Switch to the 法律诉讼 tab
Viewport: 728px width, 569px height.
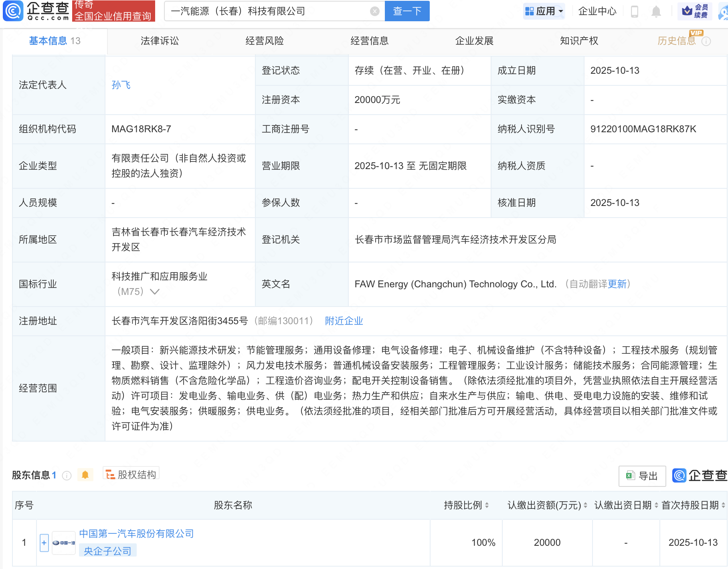160,41
